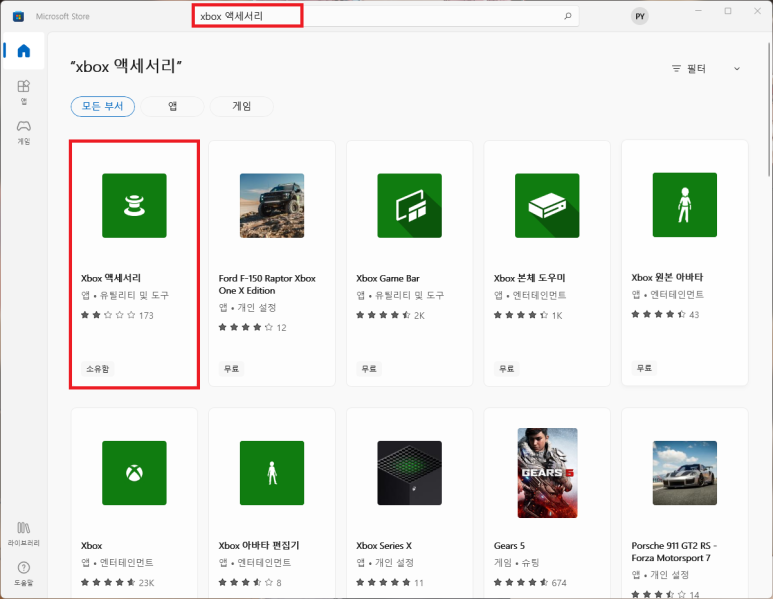Click the star rating 23K on Xbox app

point(118,583)
